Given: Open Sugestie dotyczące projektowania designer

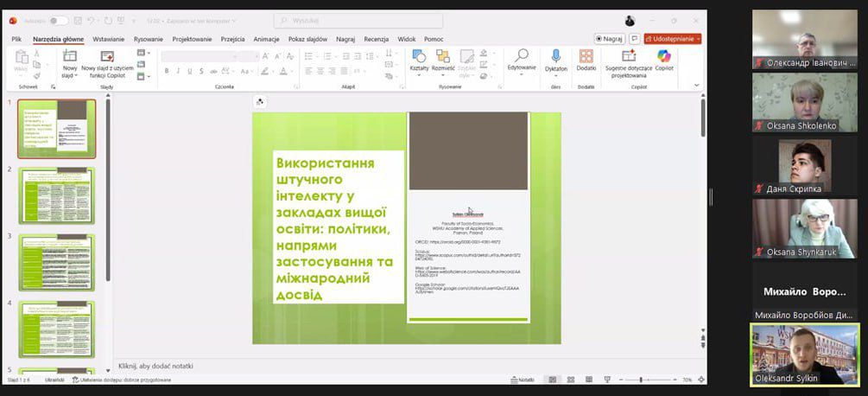Looking at the screenshot, I should 628,61.
